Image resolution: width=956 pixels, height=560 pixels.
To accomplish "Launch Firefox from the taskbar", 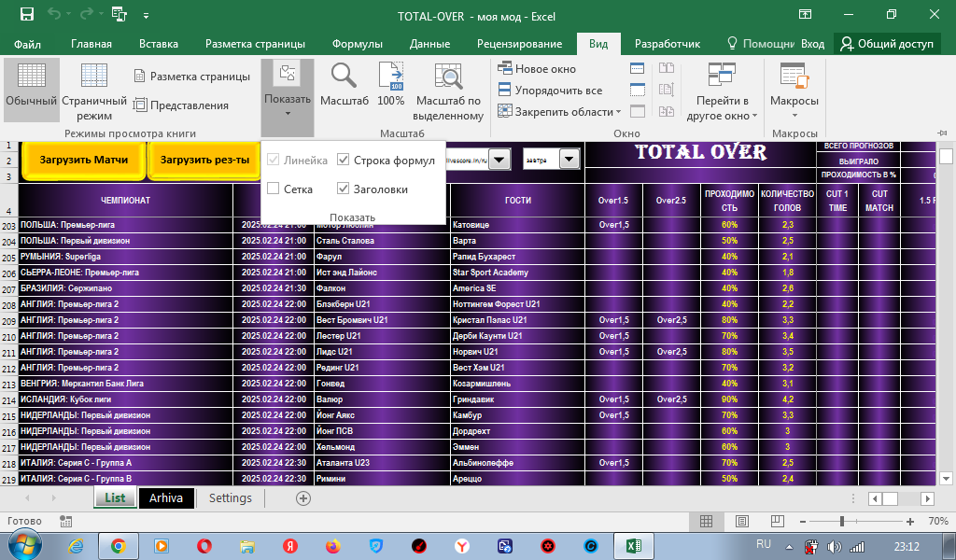I will tap(333, 546).
